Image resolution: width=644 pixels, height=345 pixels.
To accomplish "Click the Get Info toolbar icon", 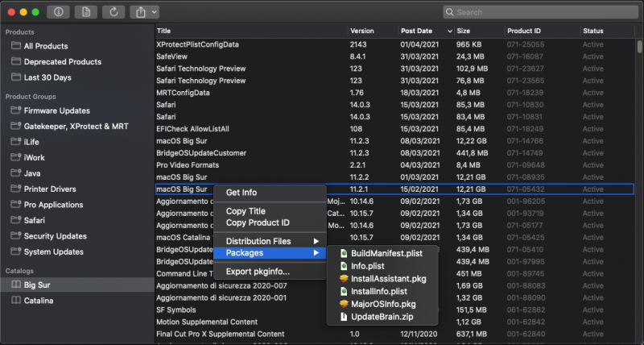I will click(x=60, y=12).
